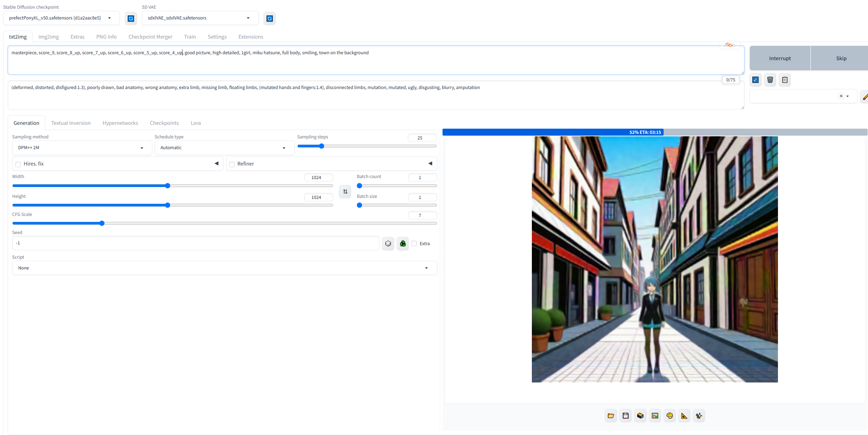868x435 pixels.
Task: Click the dice random seed icon
Action: tap(388, 243)
